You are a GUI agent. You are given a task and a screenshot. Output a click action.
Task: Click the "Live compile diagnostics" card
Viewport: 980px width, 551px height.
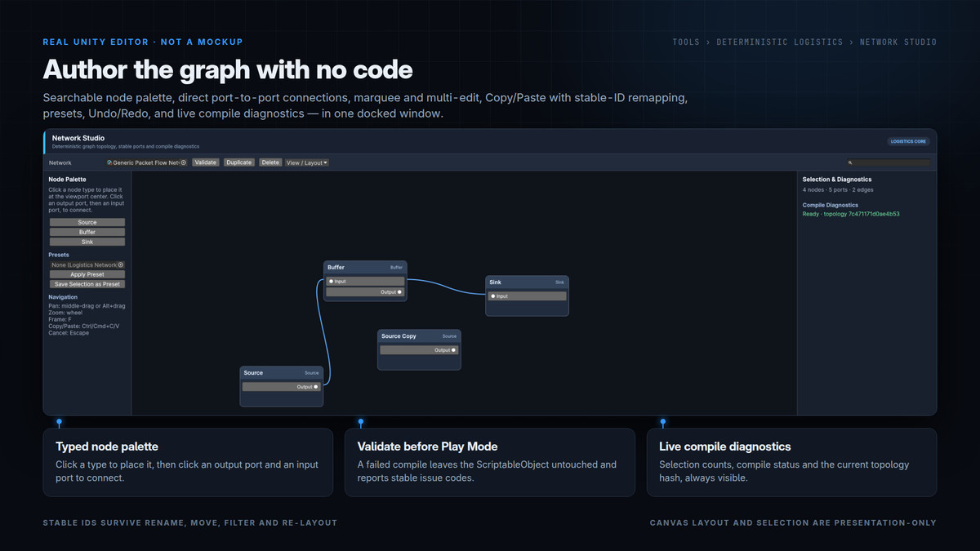(x=791, y=462)
